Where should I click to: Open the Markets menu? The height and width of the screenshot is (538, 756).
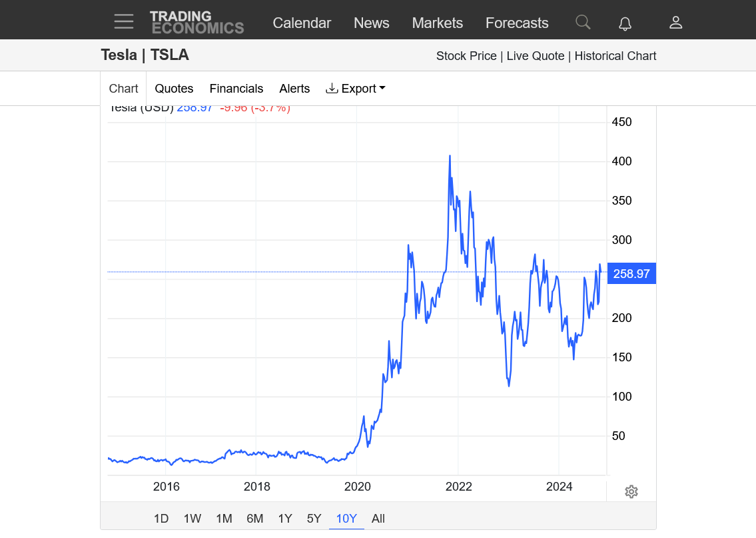tap(438, 23)
